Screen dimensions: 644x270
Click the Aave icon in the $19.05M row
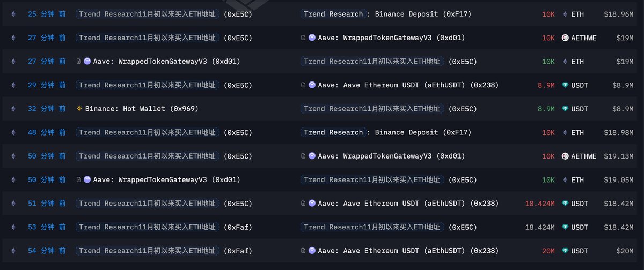pyautogui.click(x=87, y=180)
